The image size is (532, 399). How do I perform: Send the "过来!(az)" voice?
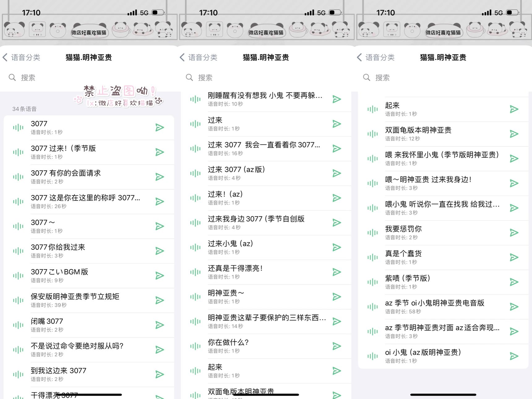click(337, 198)
